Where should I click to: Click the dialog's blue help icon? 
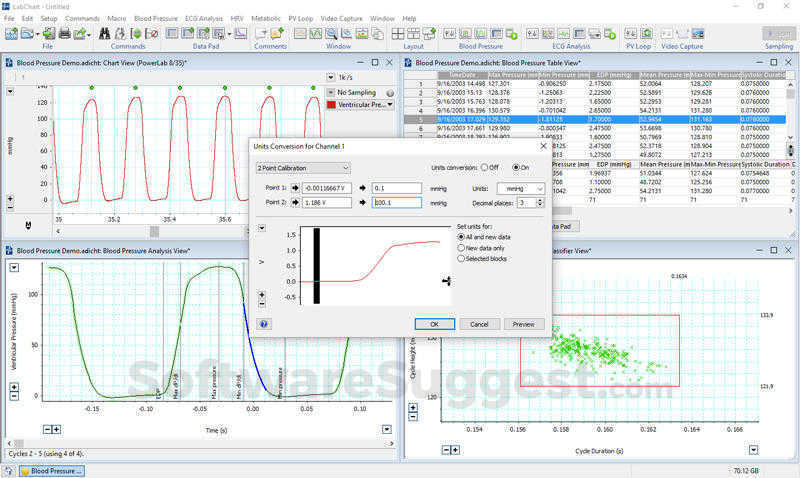pyautogui.click(x=264, y=324)
